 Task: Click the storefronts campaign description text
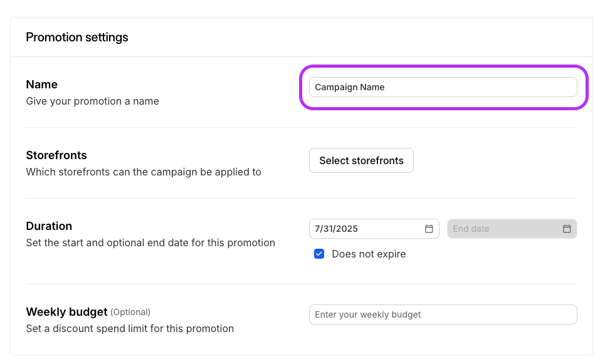point(144,172)
